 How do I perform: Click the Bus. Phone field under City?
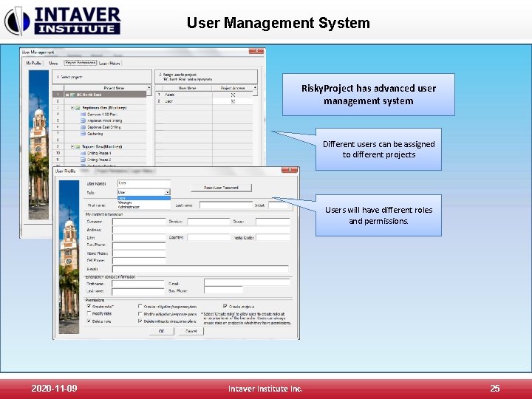[x=139, y=245]
